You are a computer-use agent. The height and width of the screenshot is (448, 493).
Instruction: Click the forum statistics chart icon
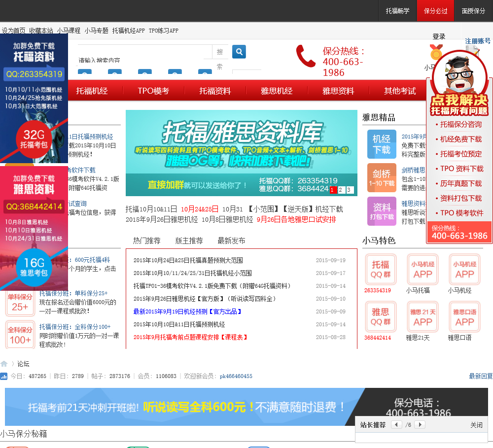(4, 376)
